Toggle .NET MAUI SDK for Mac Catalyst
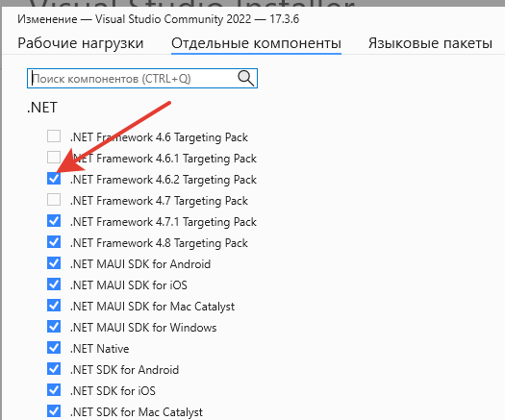This screenshot has height=420, width=505. point(54,306)
